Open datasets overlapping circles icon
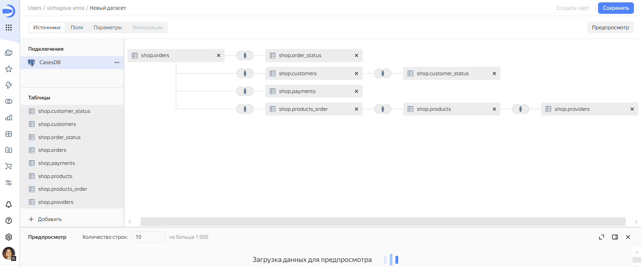644x267 pixels. pos(9,101)
